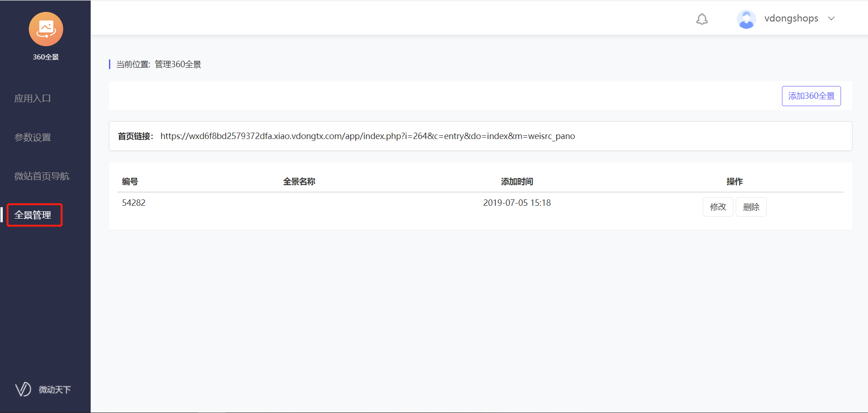Open 应用入口 in the sidebar

pyautogui.click(x=33, y=98)
